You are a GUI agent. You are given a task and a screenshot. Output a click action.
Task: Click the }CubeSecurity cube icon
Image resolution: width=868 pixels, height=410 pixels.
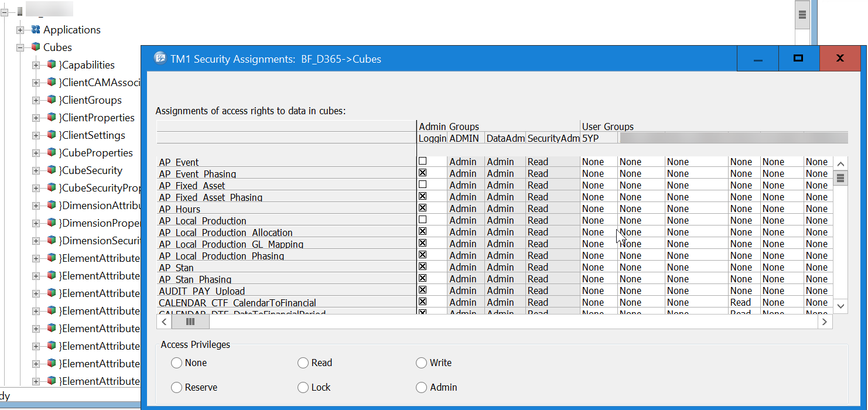[x=52, y=170]
